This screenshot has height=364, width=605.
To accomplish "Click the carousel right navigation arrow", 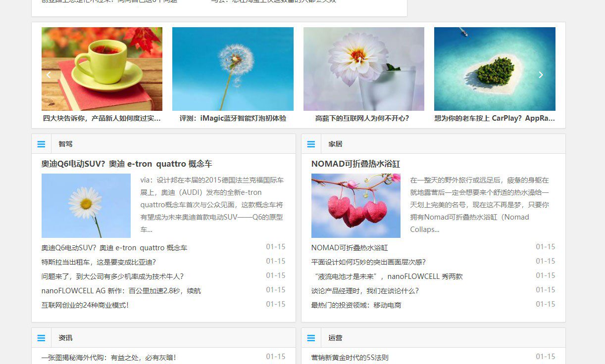I will [541, 75].
